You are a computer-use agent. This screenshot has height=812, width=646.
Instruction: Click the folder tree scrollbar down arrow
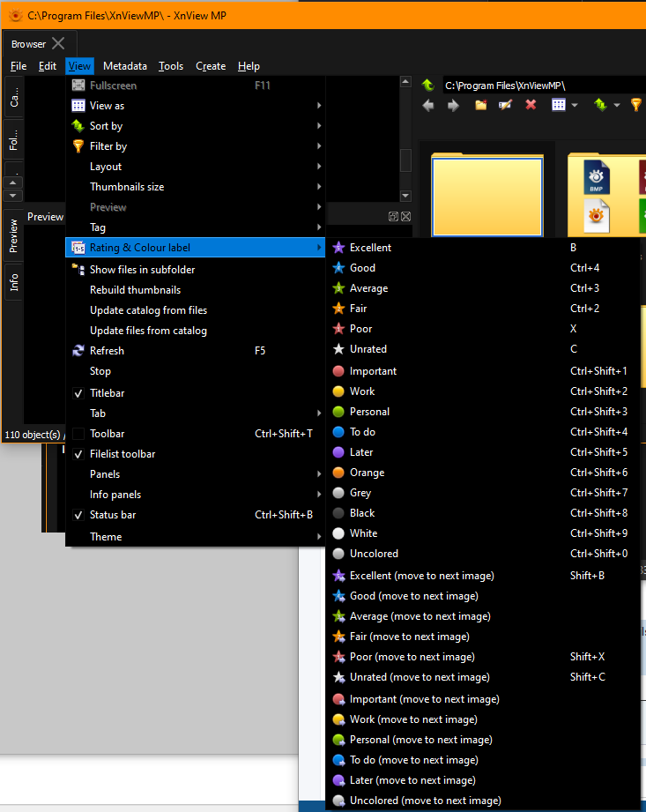coord(405,196)
